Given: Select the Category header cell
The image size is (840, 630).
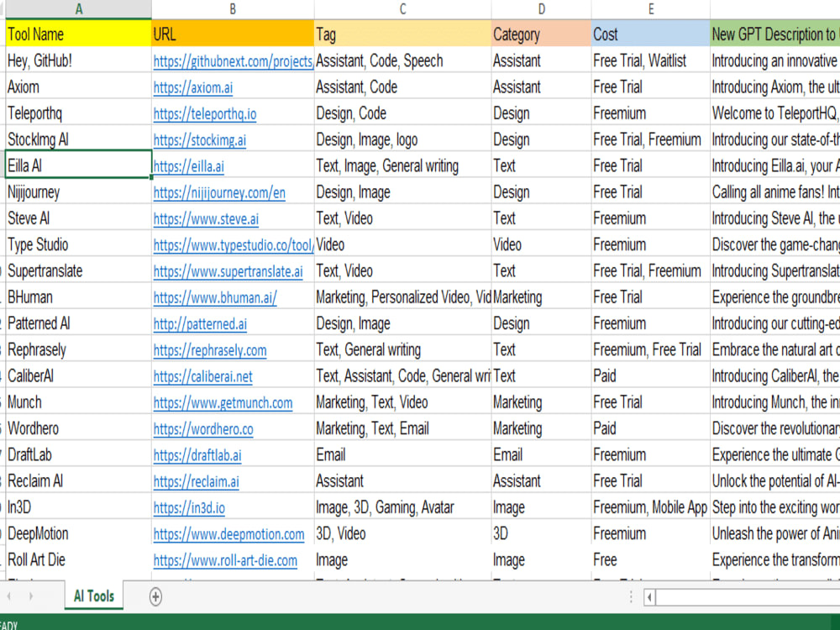Looking at the screenshot, I should (x=541, y=34).
